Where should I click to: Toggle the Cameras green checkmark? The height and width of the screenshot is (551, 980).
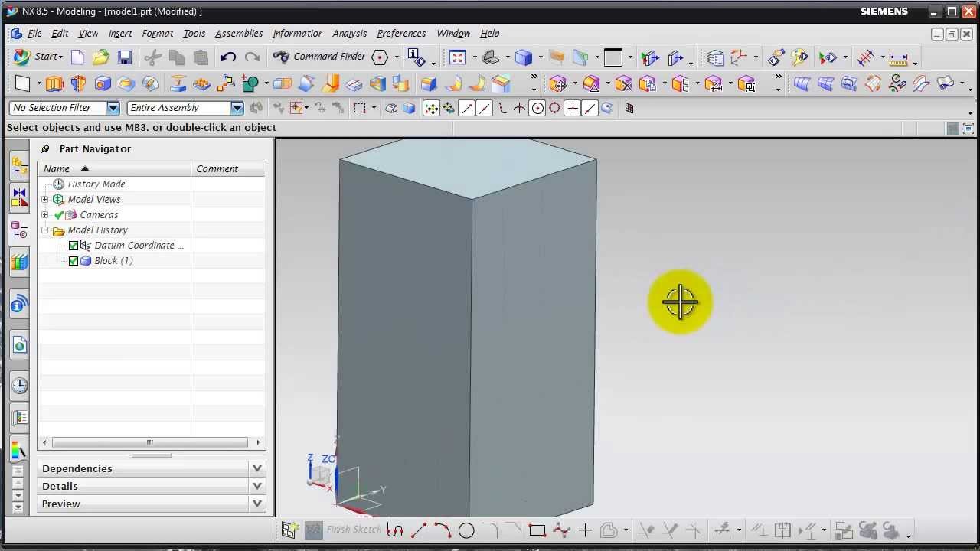click(59, 215)
